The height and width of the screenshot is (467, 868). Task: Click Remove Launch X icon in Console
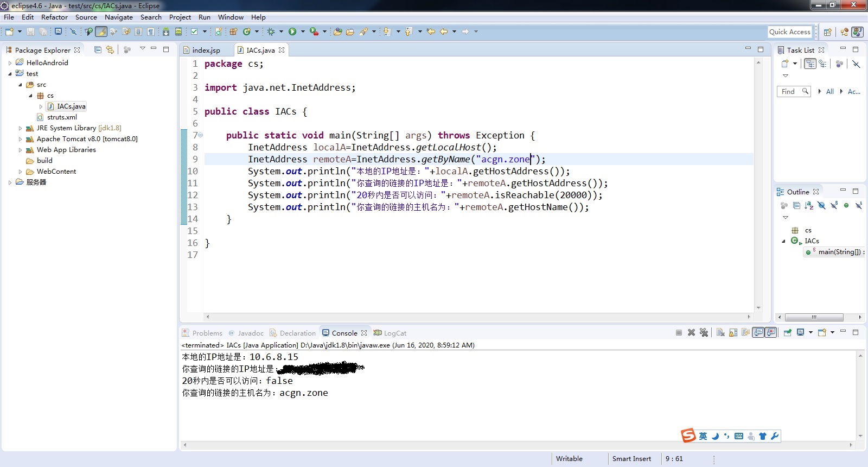point(691,332)
